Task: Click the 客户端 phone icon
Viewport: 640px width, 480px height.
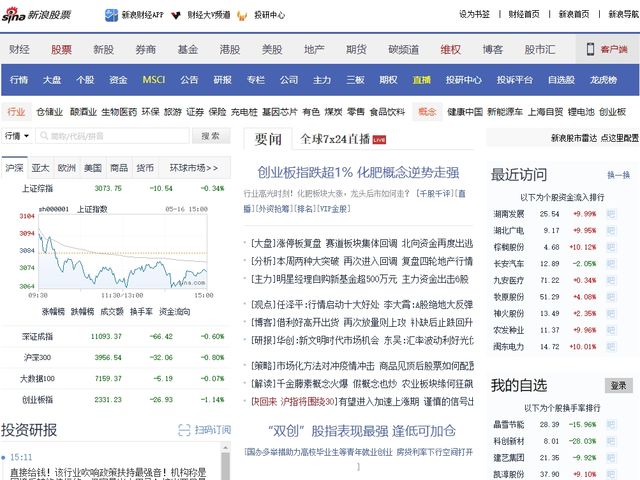Action: (590, 49)
